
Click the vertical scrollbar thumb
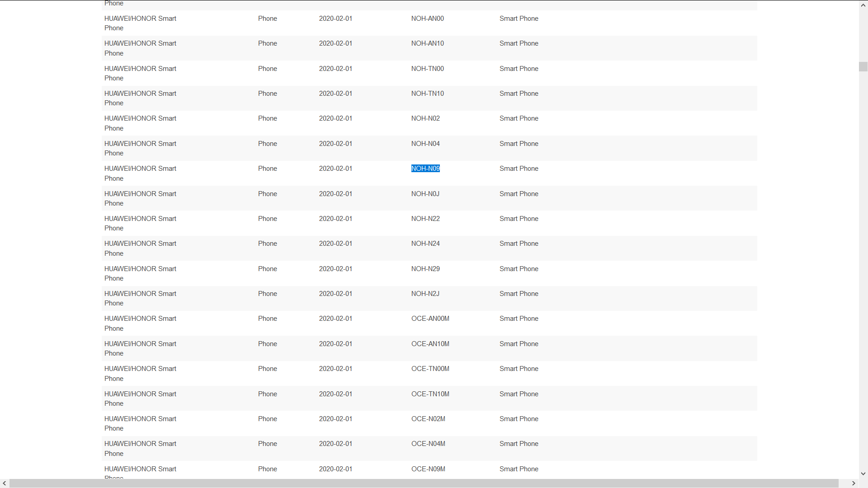pos(863,66)
